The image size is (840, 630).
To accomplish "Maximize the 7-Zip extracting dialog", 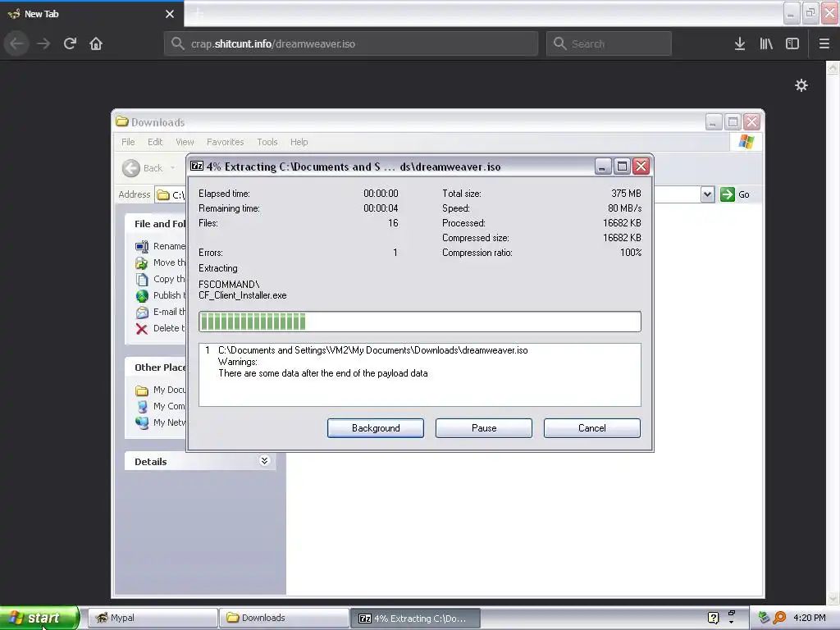I will pyautogui.click(x=622, y=166).
